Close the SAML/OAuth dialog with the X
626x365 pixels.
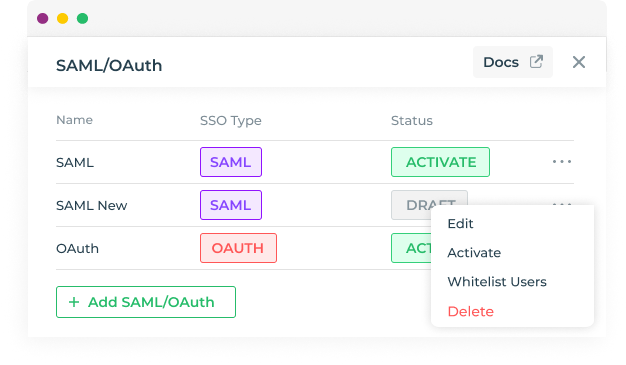point(578,62)
